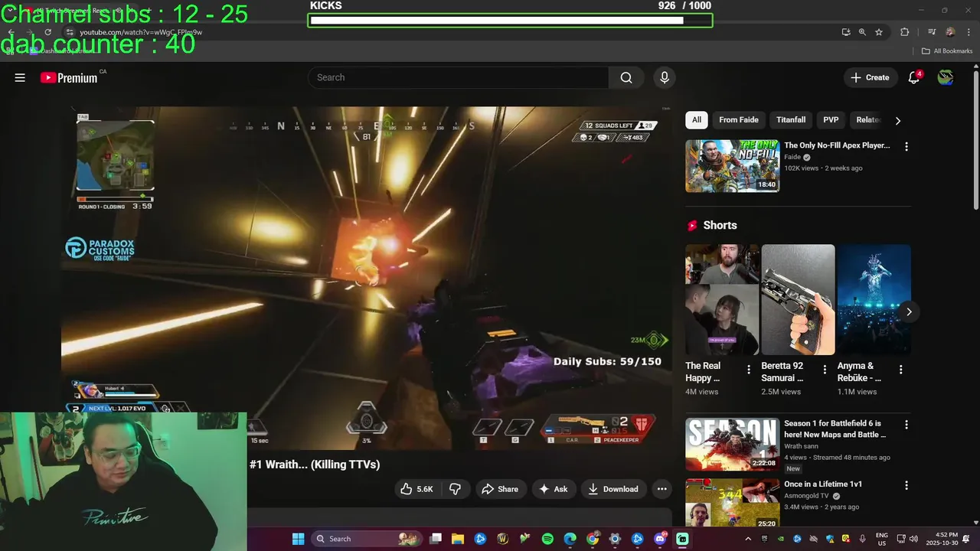Show hidden icons in the system tray
Viewport: 980px width, 551px height.
point(747,539)
